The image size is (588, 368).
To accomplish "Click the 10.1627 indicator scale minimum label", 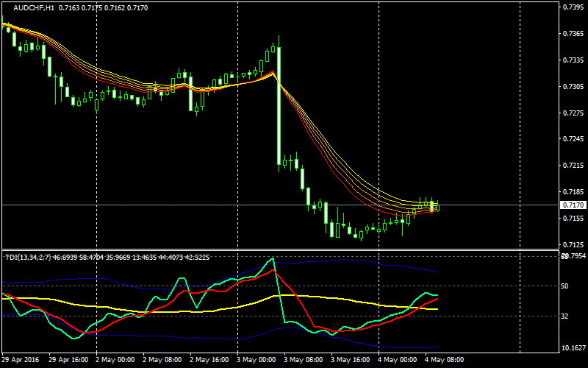I will coord(572,348).
